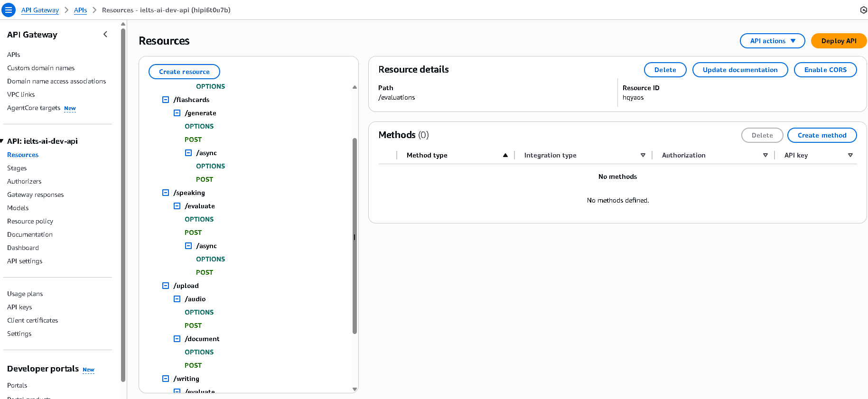The height and width of the screenshot is (399, 868).
Task: Open Usage plans in sidebar
Action: click(x=25, y=294)
